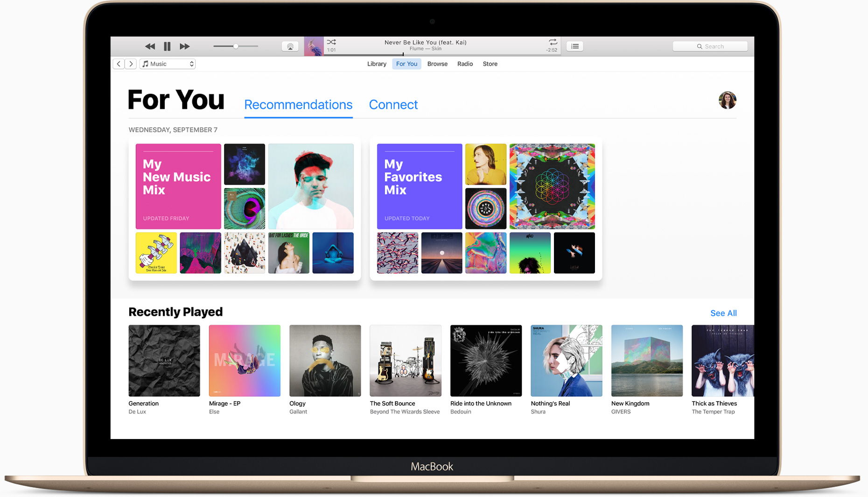Adjust the volume slider knob
Image resolution: width=868 pixels, height=497 pixels.
[236, 46]
